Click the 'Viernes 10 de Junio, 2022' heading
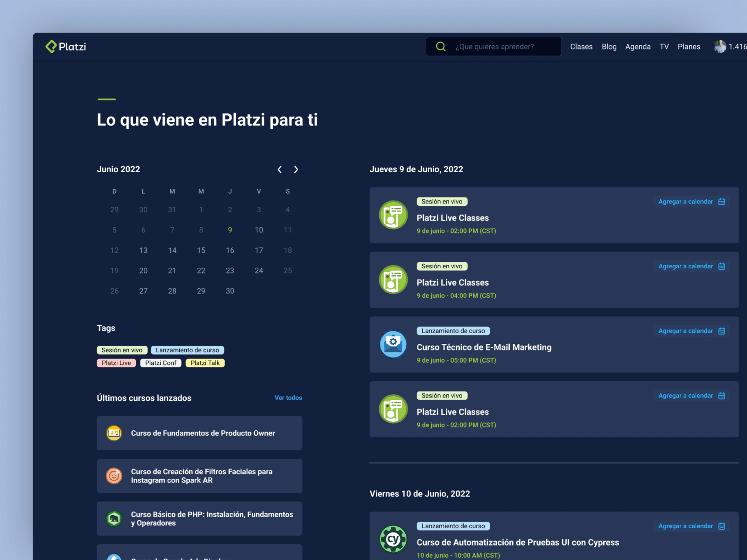Viewport: 747px width, 560px height. [x=420, y=494]
